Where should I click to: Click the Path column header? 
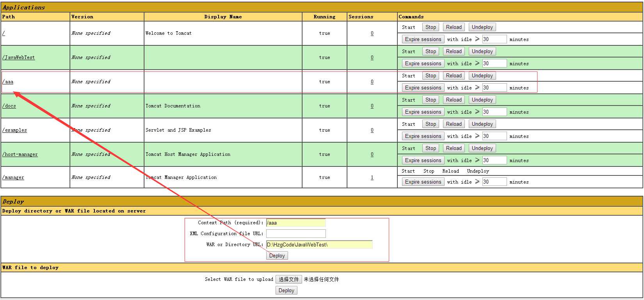point(9,17)
